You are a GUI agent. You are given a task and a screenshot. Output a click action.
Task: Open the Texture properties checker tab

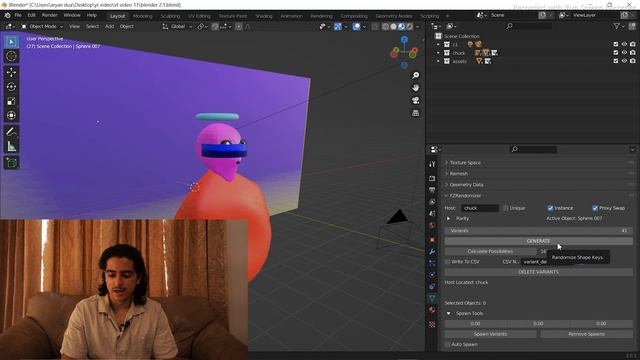432,324
